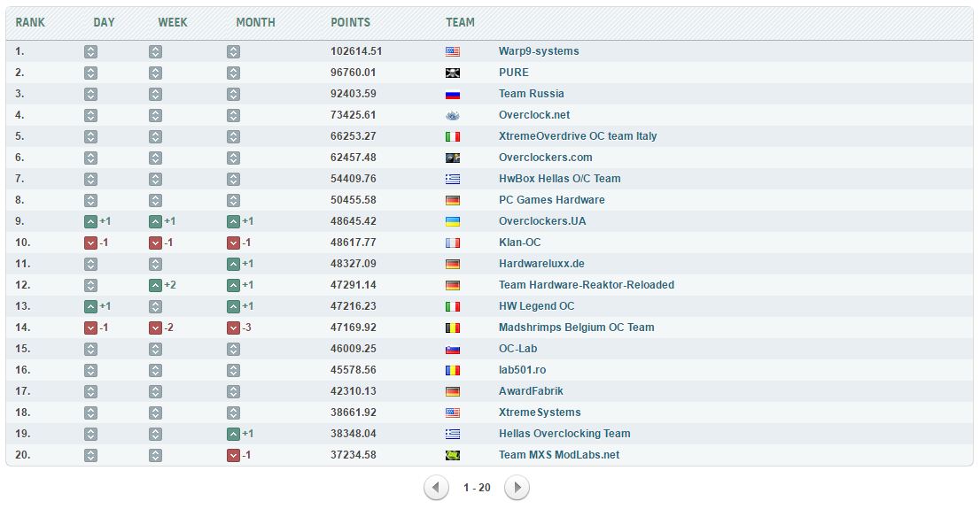Click the Slovenian flag beside OC-Lab
Viewport: 980px width, 509px height.
click(453, 349)
